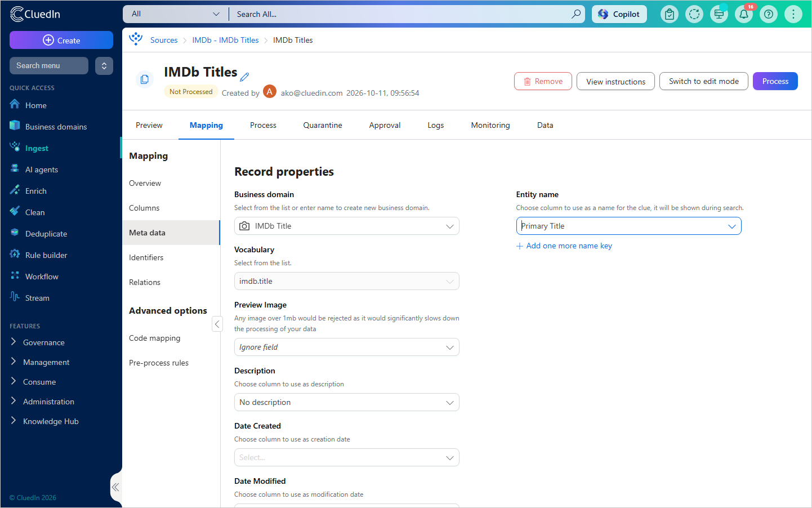Screen dimensions: 812x508
Task: Collapse the main sidebar with the double-chevron icon
Action: [x=115, y=487]
